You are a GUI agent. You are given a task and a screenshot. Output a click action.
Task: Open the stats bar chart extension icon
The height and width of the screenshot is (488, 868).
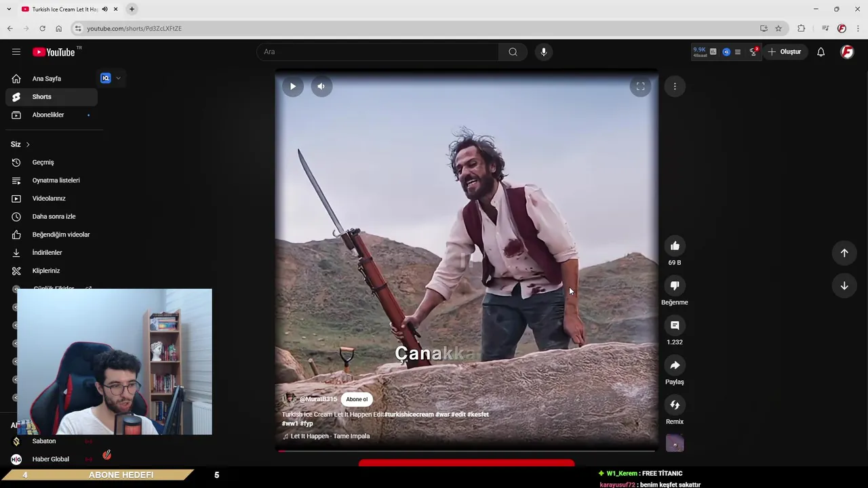(x=713, y=52)
